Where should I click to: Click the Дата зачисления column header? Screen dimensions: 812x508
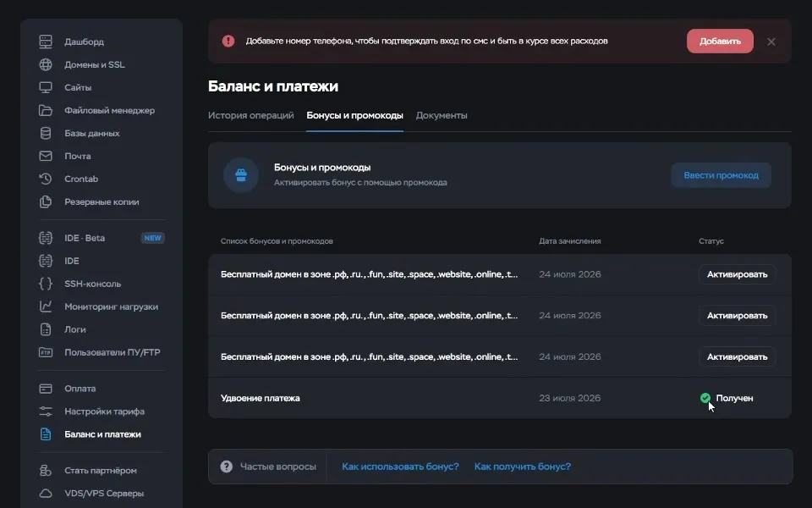pos(569,241)
